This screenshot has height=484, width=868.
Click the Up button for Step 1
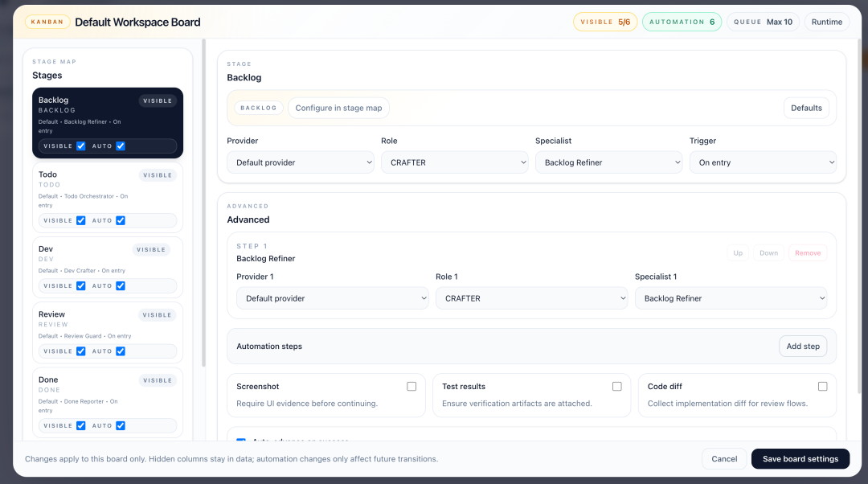[x=738, y=253]
